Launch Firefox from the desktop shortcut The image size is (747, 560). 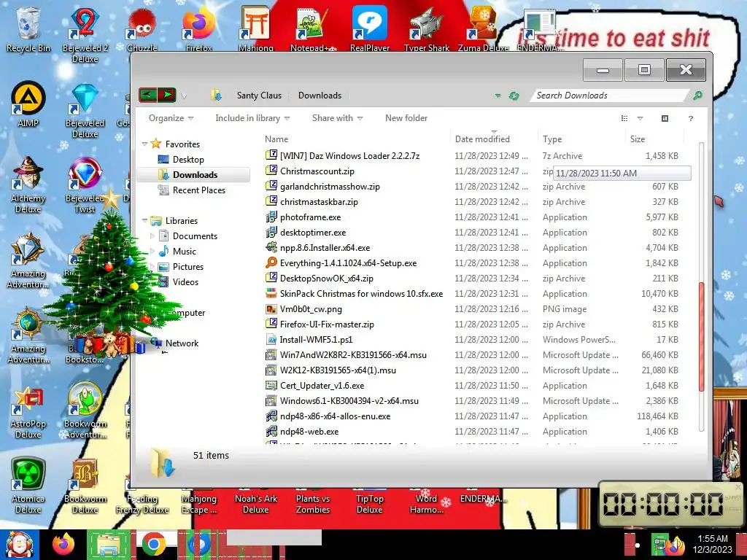[198, 29]
